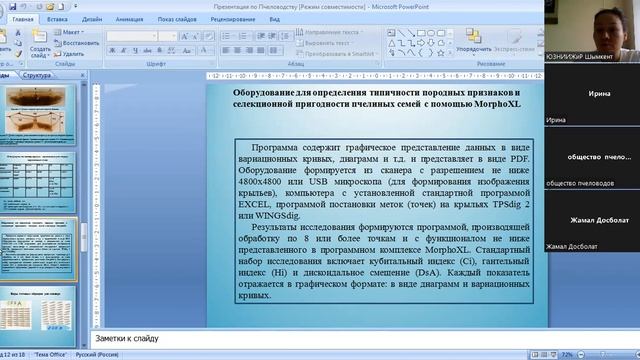Cut selection with the scissors icon
640x360 pixels.
click(x=18, y=32)
